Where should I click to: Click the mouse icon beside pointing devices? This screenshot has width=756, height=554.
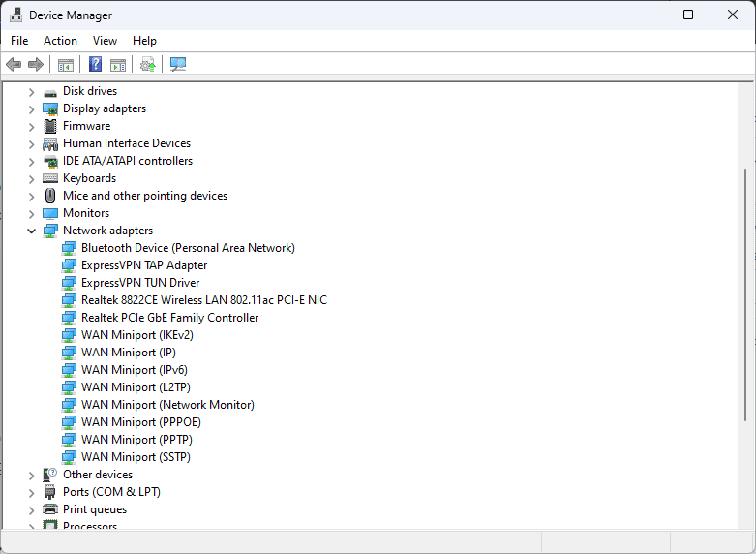coord(50,196)
